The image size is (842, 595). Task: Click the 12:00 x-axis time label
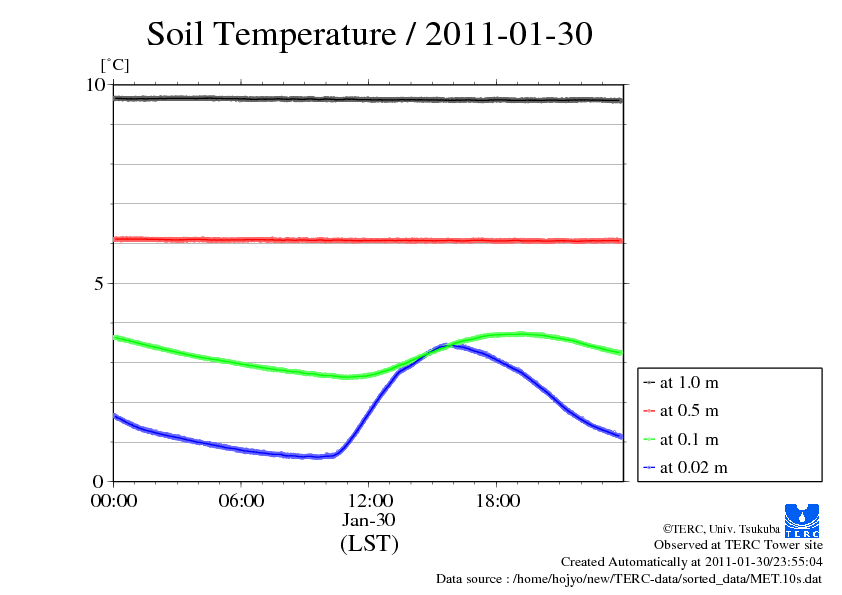[369, 501]
